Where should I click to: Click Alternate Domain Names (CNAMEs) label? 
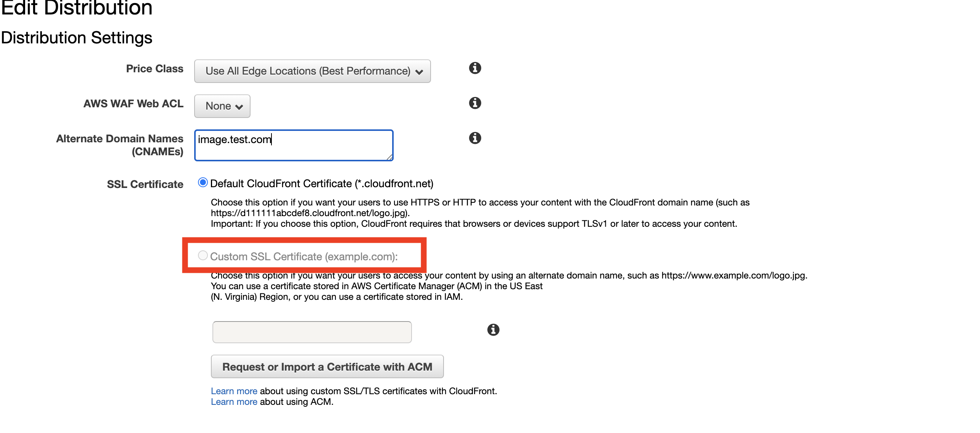tap(120, 145)
